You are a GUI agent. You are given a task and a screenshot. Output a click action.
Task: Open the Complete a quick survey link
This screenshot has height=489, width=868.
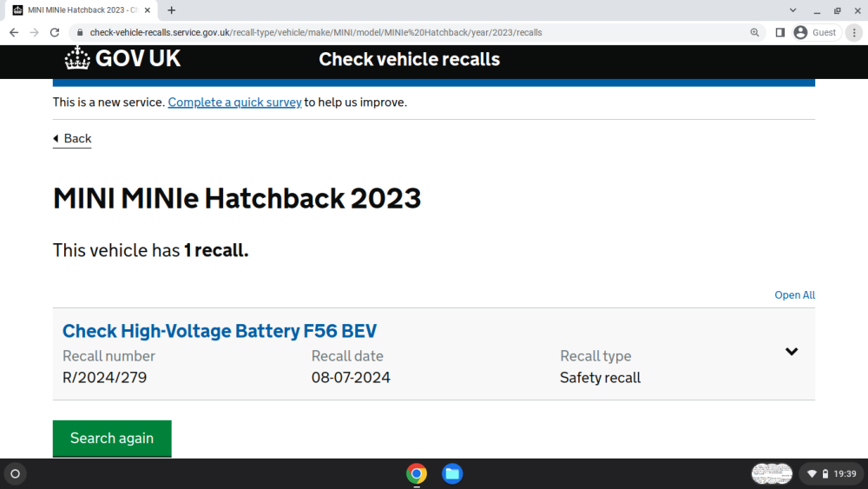coord(234,102)
